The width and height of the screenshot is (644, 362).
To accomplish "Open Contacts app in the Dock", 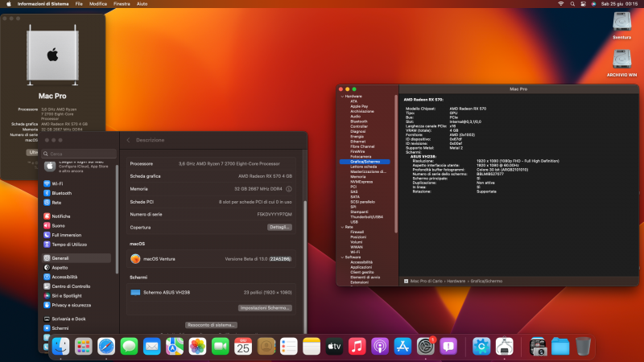I will pos(266,347).
